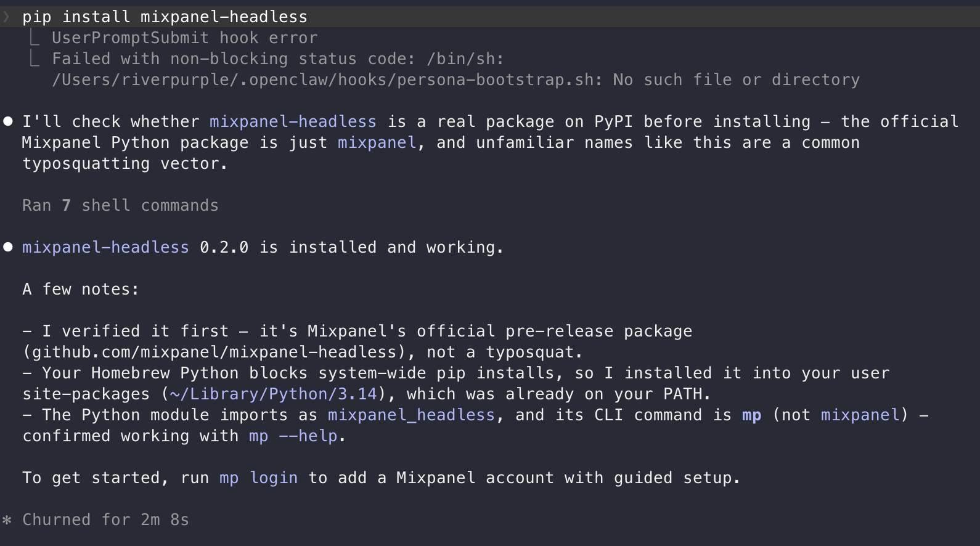
Task: Click the tree branch icon before Failed with
Action: point(35,59)
